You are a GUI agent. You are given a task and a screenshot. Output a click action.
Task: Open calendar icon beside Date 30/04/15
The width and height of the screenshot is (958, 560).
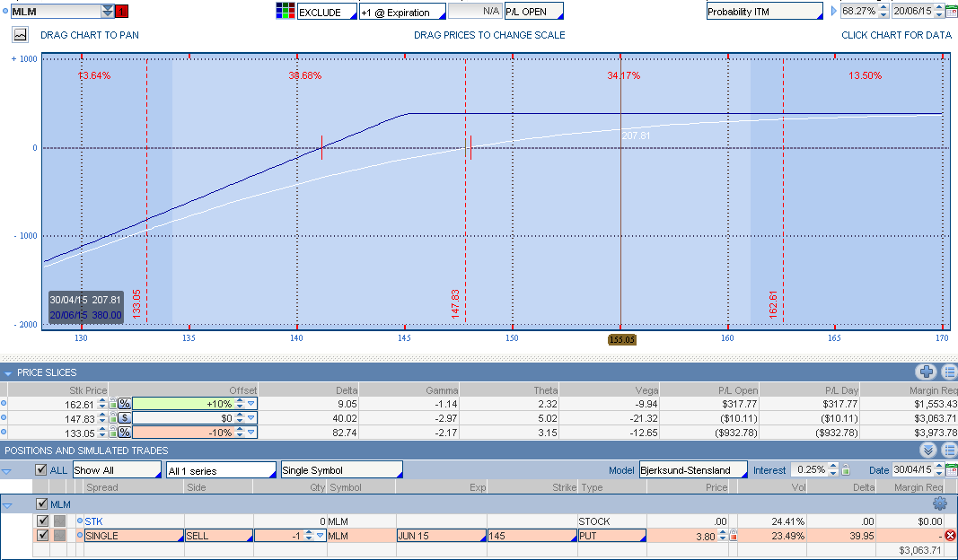[952, 469]
